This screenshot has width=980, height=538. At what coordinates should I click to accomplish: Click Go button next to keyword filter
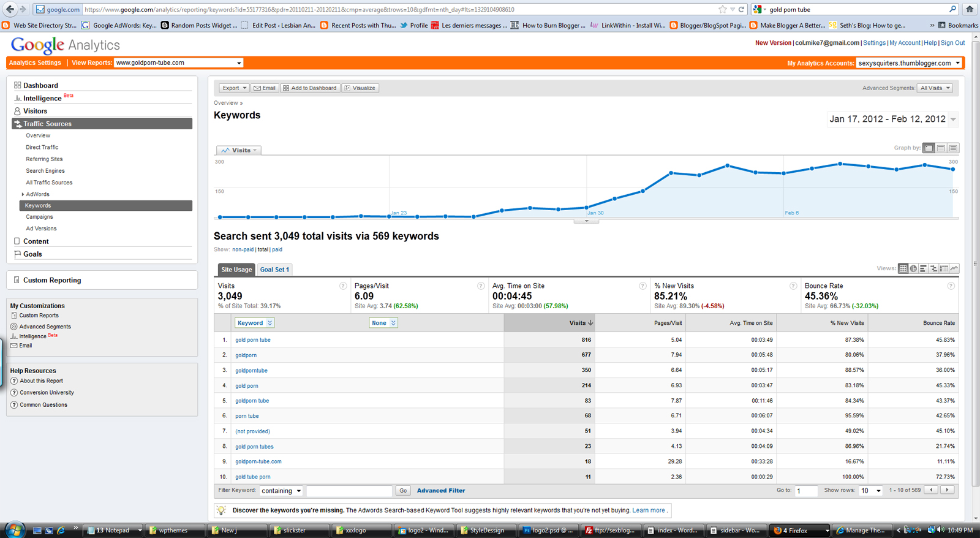point(403,491)
